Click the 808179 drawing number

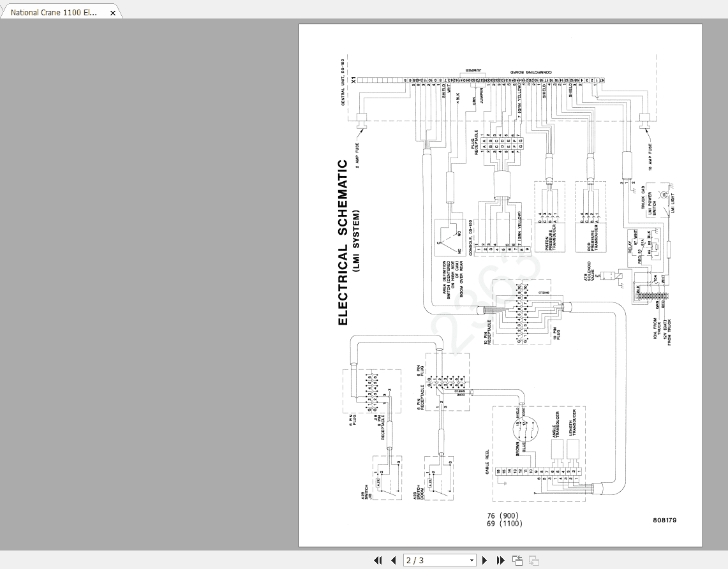[x=664, y=520]
